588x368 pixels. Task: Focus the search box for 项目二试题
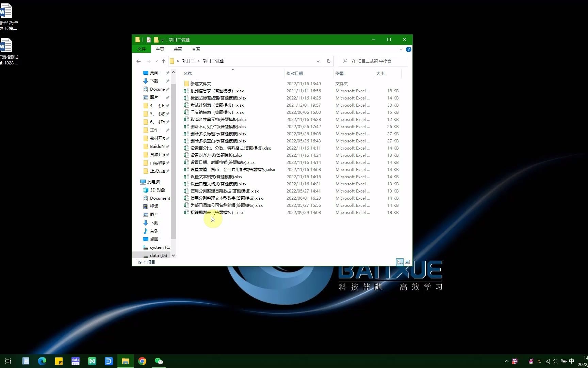[x=373, y=61]
